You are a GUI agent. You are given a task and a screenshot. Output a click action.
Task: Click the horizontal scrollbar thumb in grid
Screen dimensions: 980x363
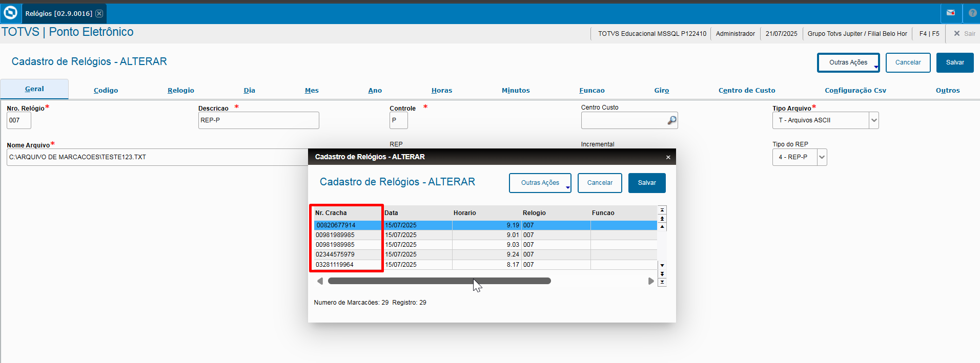pyautogui.click(x=439, y=281)
